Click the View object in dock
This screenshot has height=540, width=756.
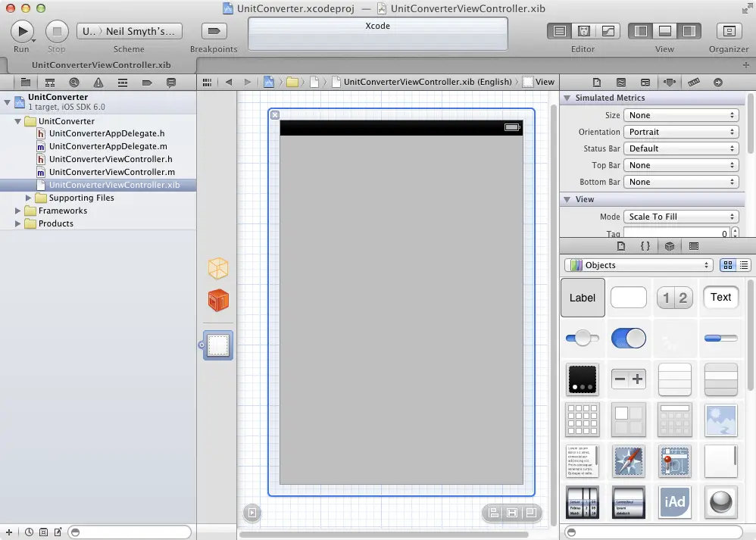click(218, 345)
